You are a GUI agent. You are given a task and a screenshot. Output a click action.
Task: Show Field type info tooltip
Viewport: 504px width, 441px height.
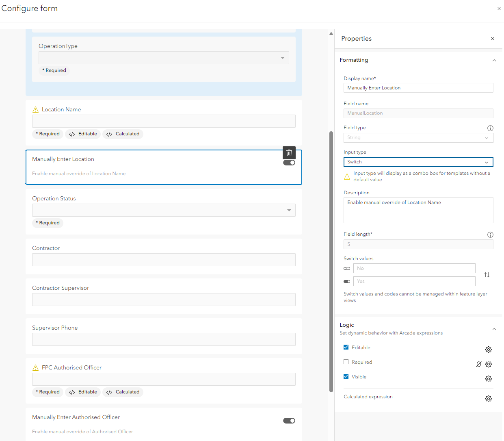490,128
